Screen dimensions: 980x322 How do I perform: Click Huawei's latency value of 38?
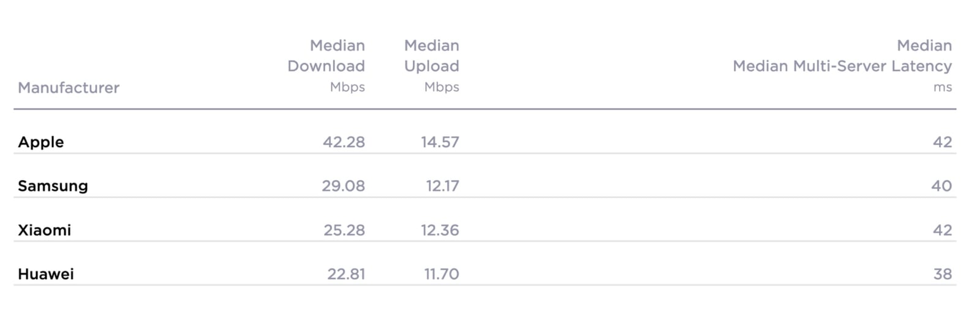pyautogui.click(x=943, y=274)
